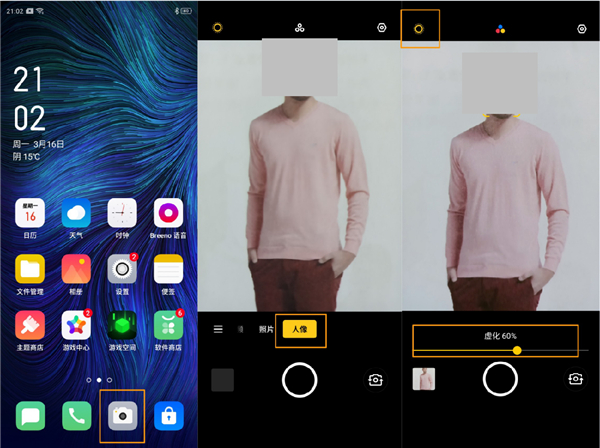Image resolution: width=600 pixels, height=448 pixels.
Task: Open the Calendar app showing 16
Action: pos(30,213)
